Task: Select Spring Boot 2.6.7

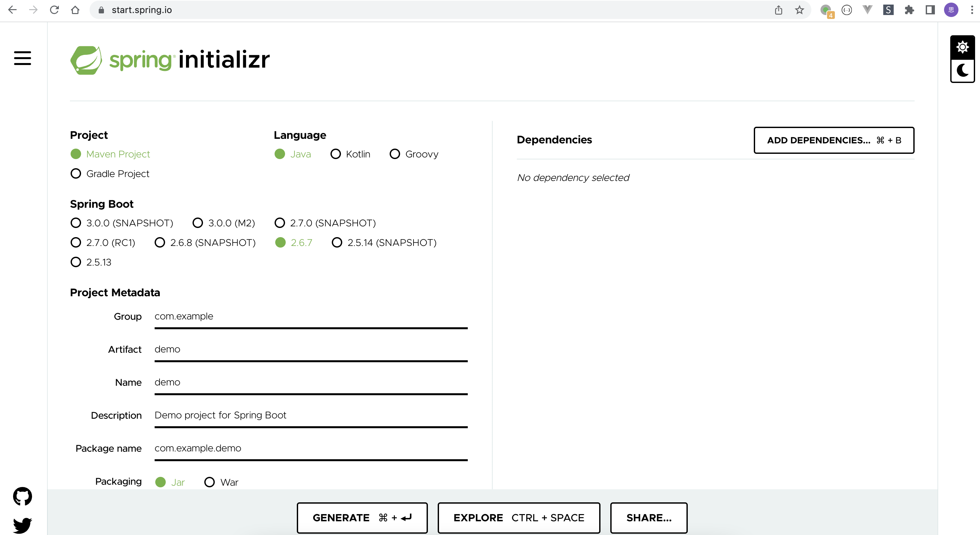Action: [x=294, y=243]
